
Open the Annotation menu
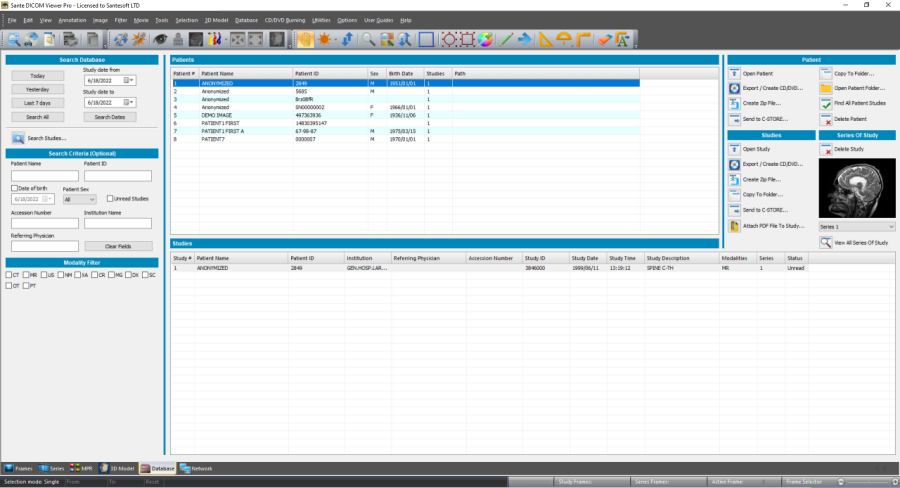point(72,20)
